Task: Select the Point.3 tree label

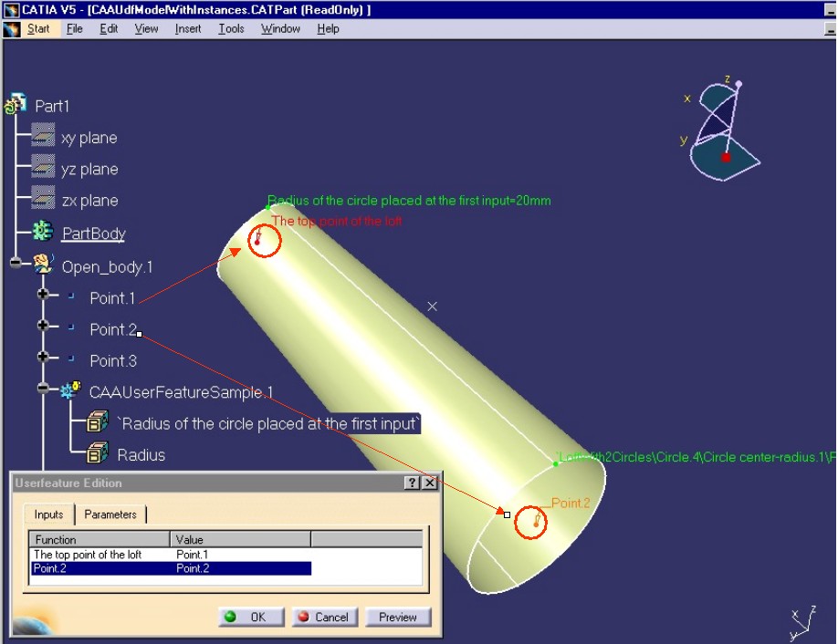Action: coord(113,361)
